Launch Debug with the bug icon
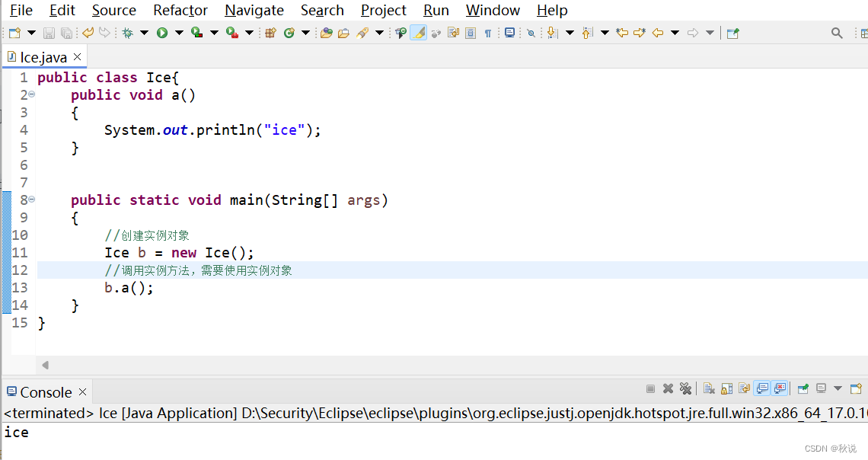The width and height of the screenshot is (868, 460). 128,34
